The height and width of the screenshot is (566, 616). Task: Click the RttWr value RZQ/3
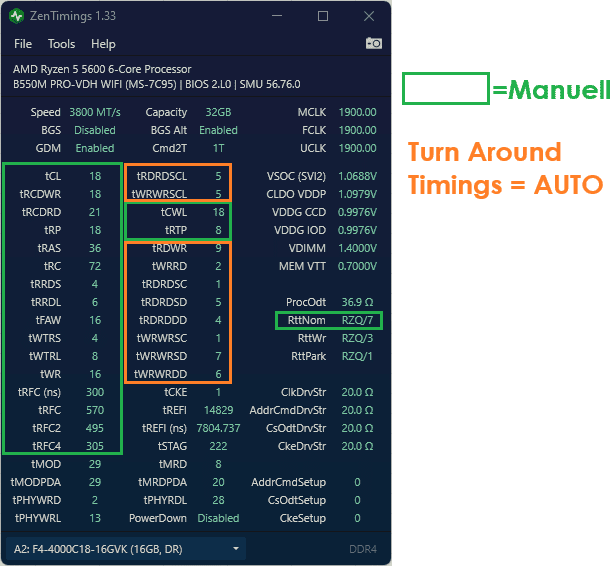click(x=357, y=339)
